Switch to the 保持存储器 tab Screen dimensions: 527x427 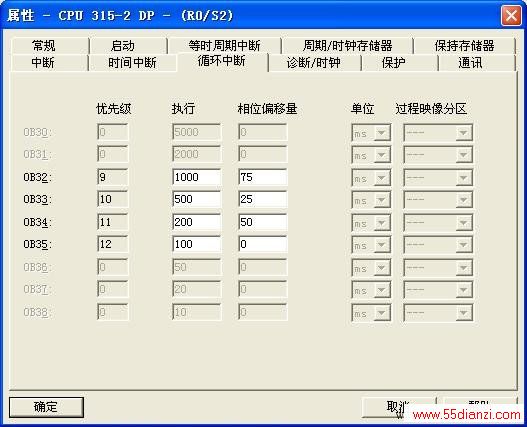tap(464, 46)
